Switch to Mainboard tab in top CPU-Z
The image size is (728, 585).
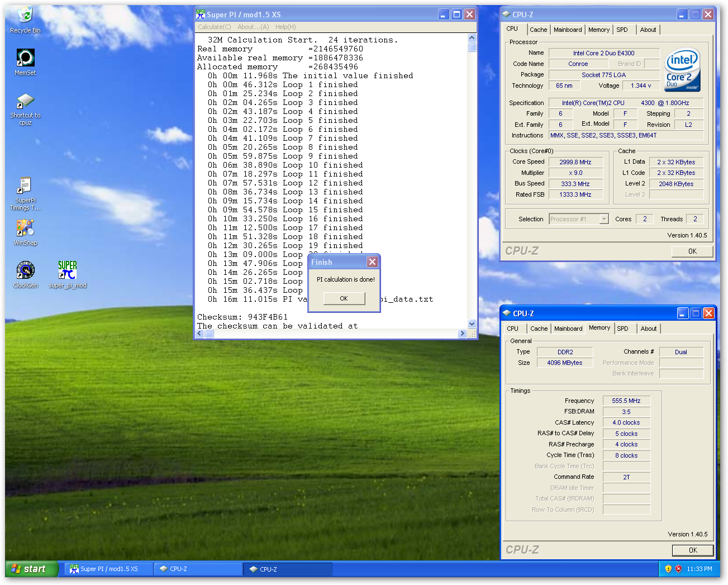click(568, 30)
